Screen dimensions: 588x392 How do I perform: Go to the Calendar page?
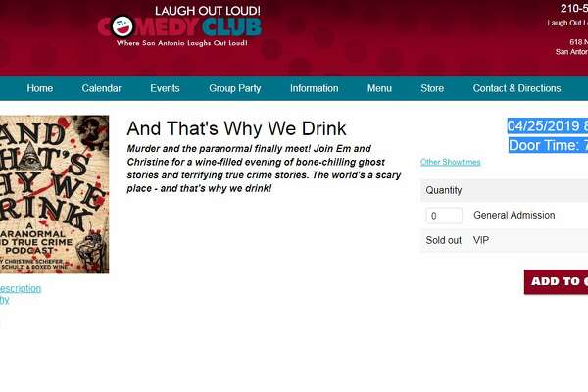coord(101,88)
